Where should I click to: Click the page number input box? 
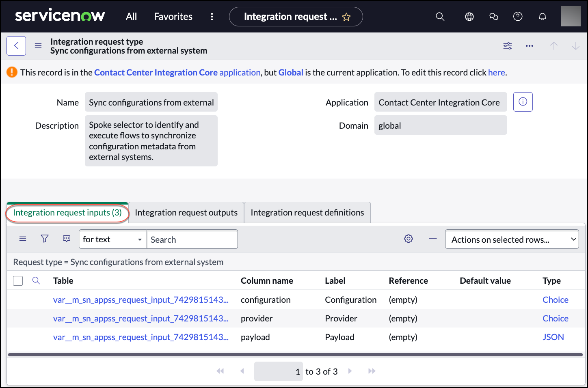click(x=279, y=371)
